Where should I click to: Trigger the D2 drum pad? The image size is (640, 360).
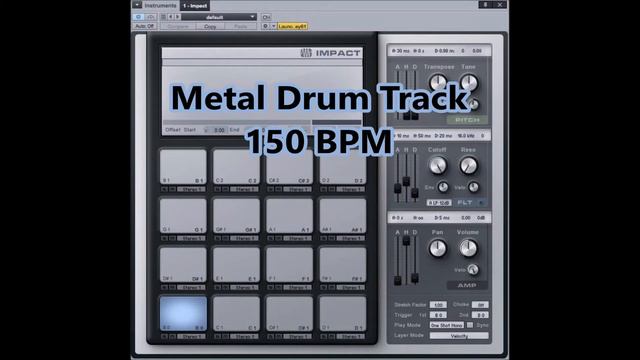tap(343, 167)
